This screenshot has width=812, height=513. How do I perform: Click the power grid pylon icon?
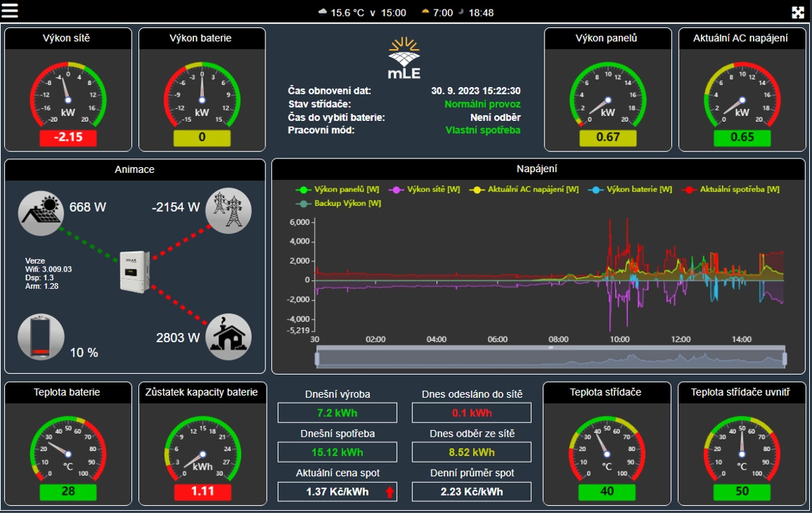(x=229, y=210)
